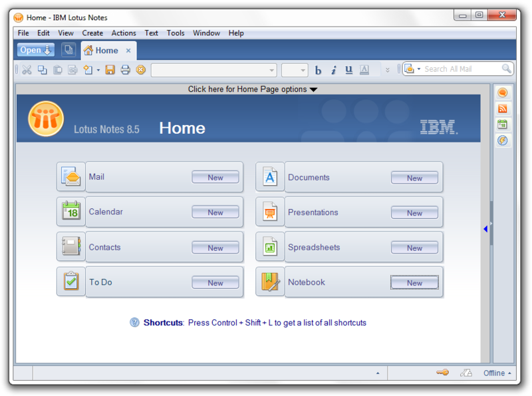Click the security key icon in status bar
Screen dimensions: 532x396
(x=442, y=373)
